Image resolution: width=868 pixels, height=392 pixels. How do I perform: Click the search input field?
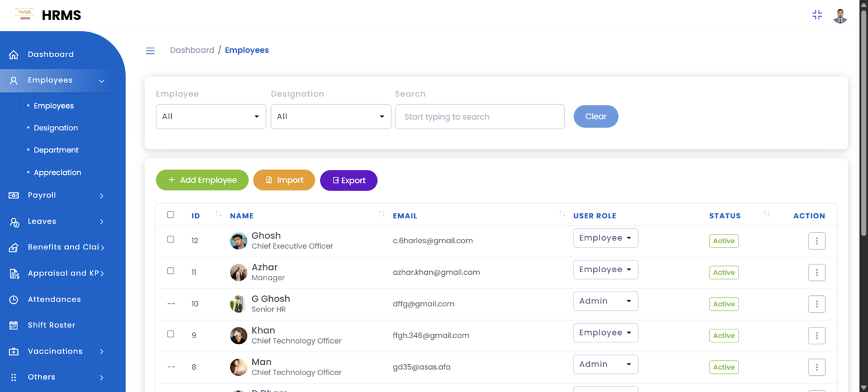tap(479, 117)
